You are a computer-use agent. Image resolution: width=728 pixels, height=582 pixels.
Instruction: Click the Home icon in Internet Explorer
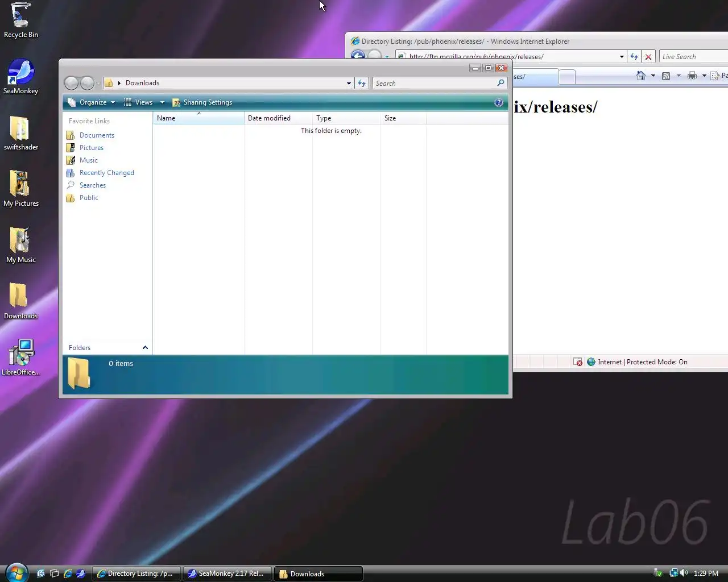tap(641, 76)
